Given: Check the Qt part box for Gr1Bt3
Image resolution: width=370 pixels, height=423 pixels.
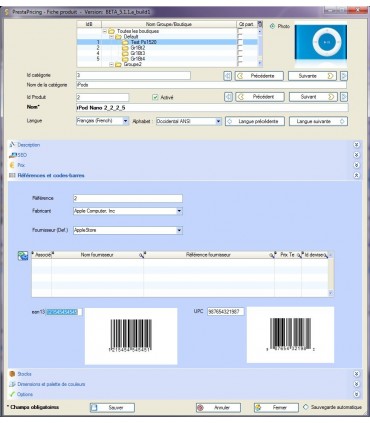Looking at the screenshot, I should 240,53.
